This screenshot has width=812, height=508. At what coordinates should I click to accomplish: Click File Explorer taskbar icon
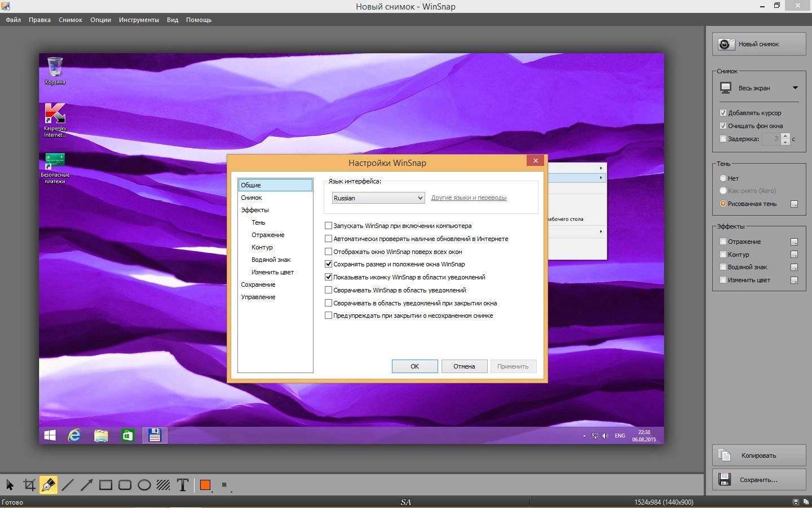pyautogui.click(x=101, y=435)
